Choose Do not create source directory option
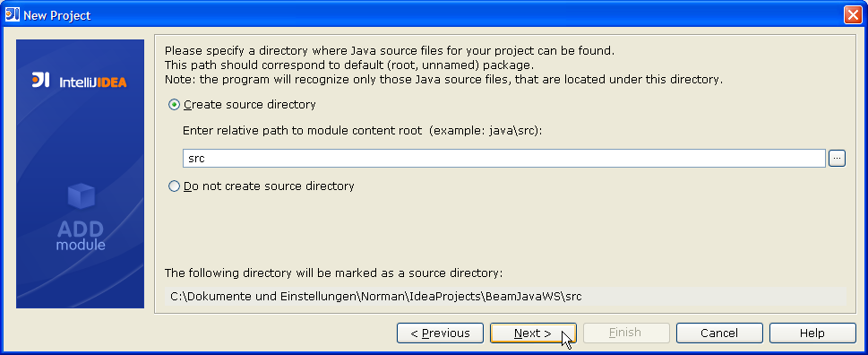This screenshot has width=868, height=355. pyautogui.click(x=174, y=186)
